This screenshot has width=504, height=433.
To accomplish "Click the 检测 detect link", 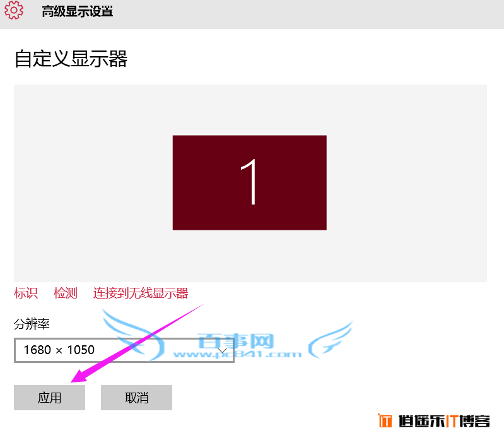I will click(x=65, y=293).
